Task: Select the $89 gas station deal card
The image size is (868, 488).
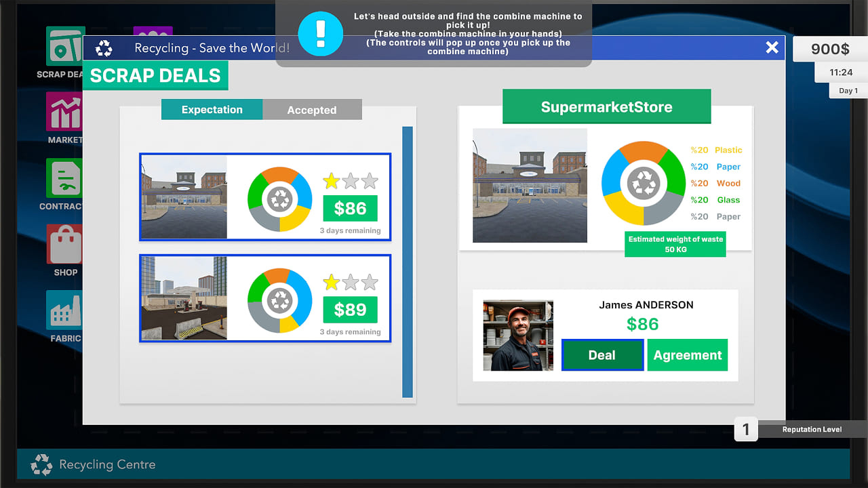Action: 264,298
